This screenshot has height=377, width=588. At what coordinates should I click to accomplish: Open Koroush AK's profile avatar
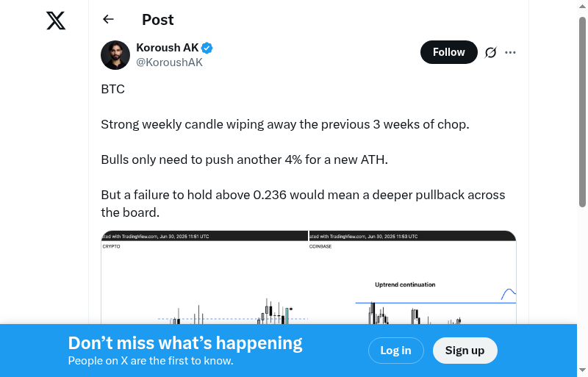115,55
